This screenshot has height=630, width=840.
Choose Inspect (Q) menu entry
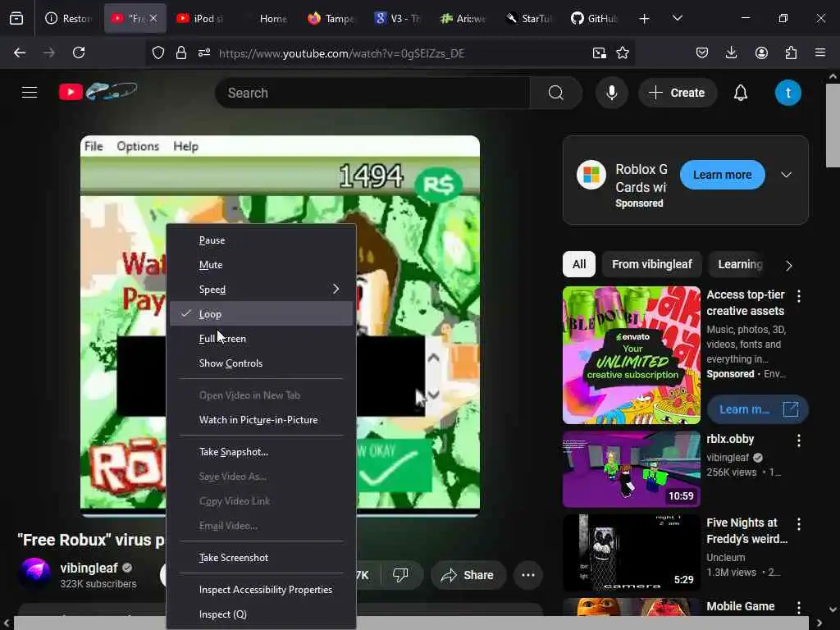tap(262, 614)
